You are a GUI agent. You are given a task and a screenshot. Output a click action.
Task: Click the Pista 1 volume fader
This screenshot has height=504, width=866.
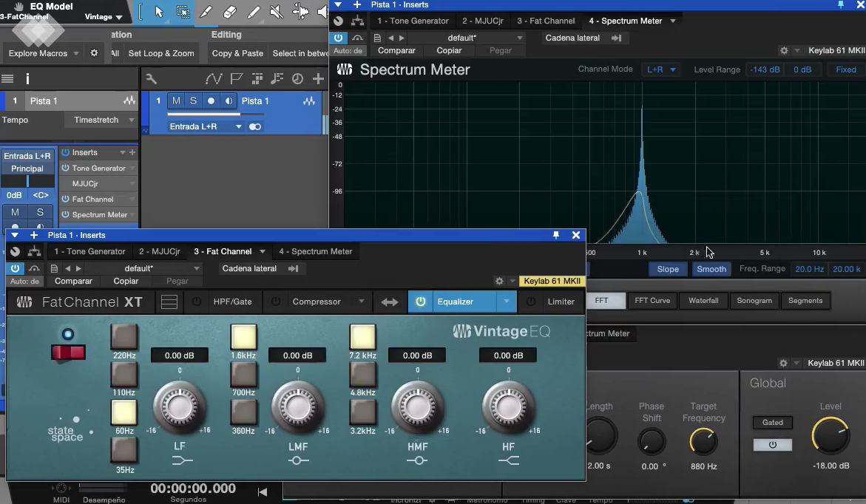[x=215, y=115]
